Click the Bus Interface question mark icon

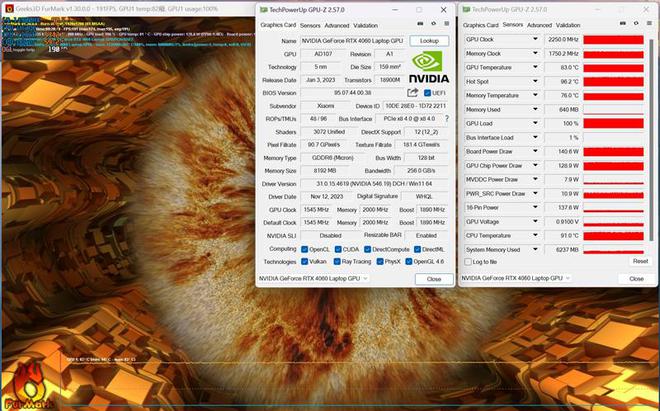447,119
